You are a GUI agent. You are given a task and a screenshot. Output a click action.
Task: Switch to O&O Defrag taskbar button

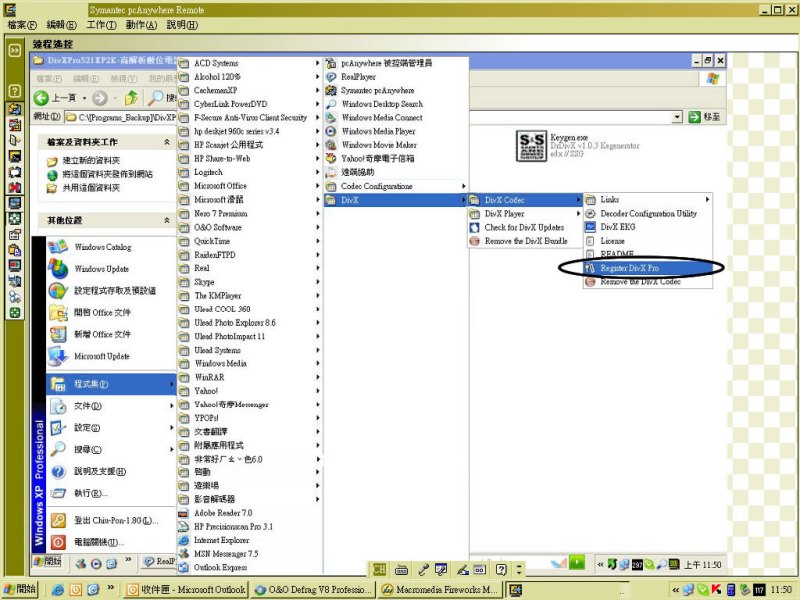tap(312, 590)
